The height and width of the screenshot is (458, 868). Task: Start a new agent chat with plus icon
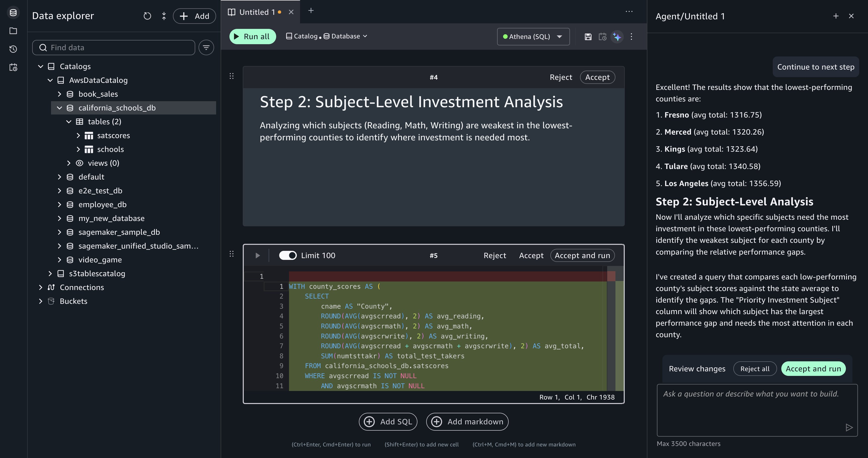836,16
